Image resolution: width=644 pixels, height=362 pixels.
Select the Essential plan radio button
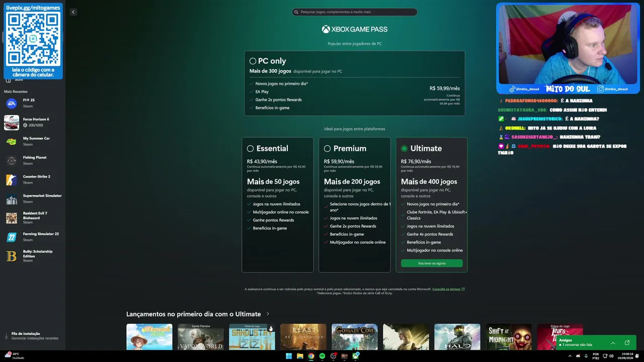[250, 148]
